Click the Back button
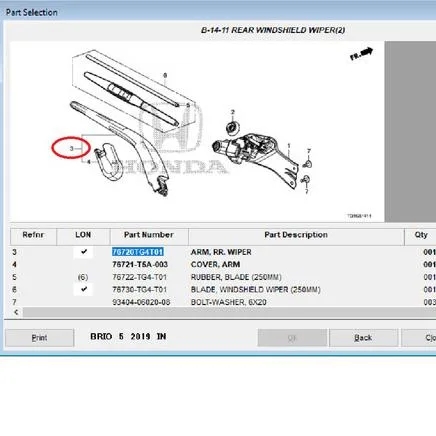436x436 pixels. pos(363,338)
